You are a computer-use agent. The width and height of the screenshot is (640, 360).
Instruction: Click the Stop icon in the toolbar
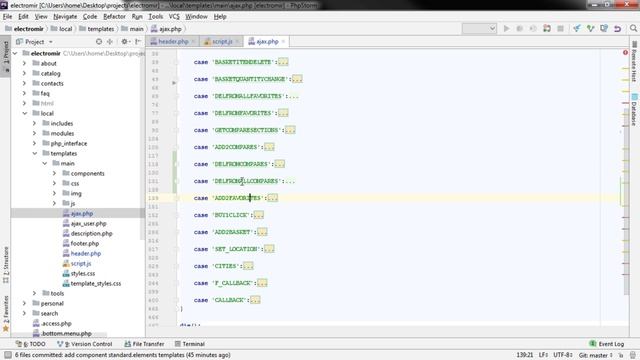tap(560, 29)
